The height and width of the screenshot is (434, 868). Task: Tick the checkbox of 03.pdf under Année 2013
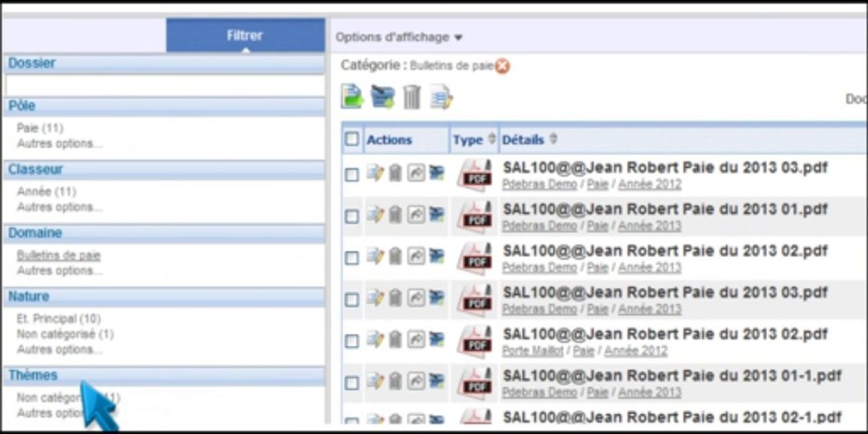pyautogui.click(x=351, y=300)
